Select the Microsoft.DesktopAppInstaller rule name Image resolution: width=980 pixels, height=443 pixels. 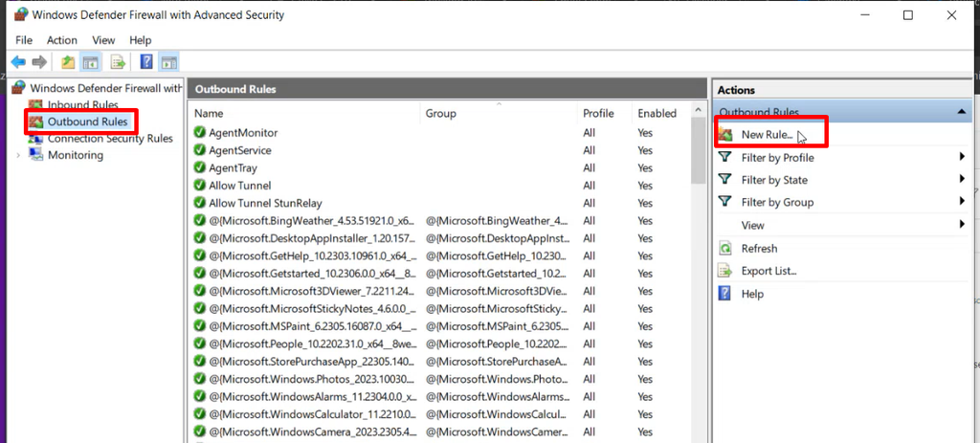pos(312,238)
